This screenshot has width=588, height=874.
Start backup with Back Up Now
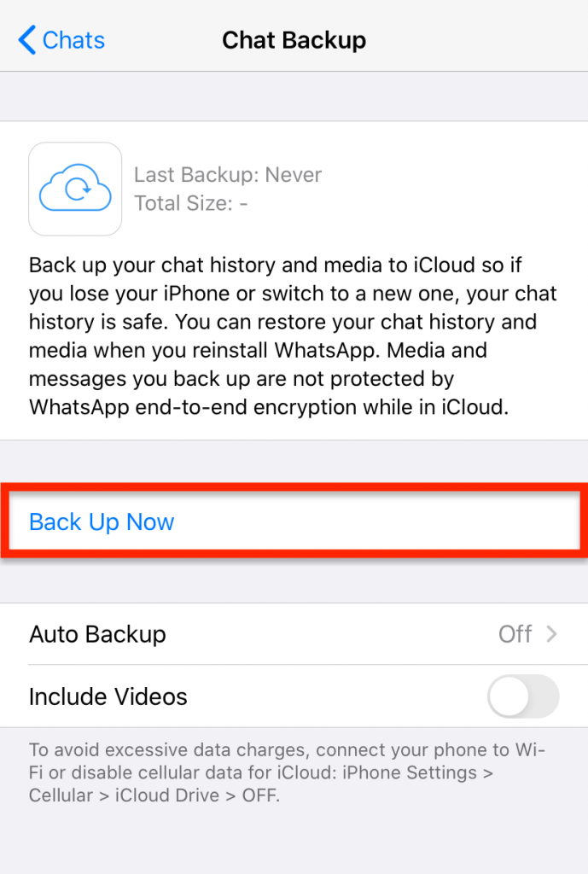point(102,521)
